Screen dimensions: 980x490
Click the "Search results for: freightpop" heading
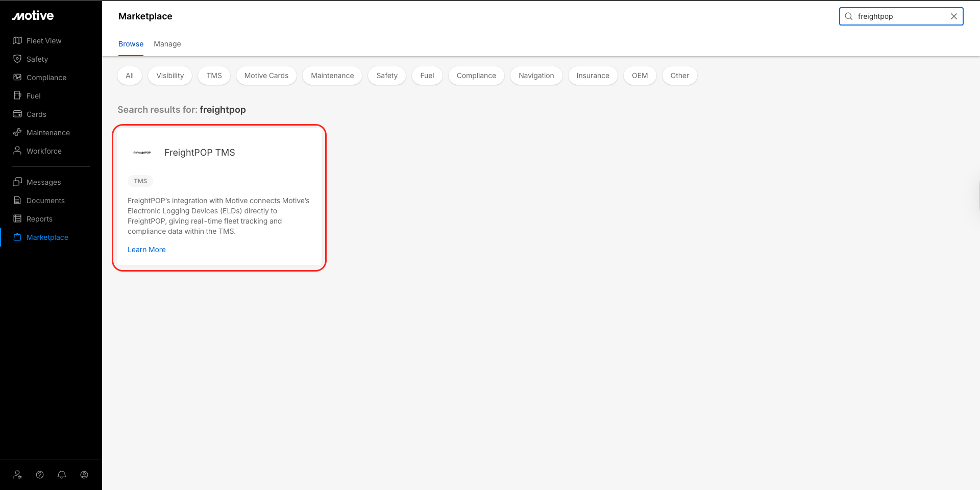(x=182, y=110)
